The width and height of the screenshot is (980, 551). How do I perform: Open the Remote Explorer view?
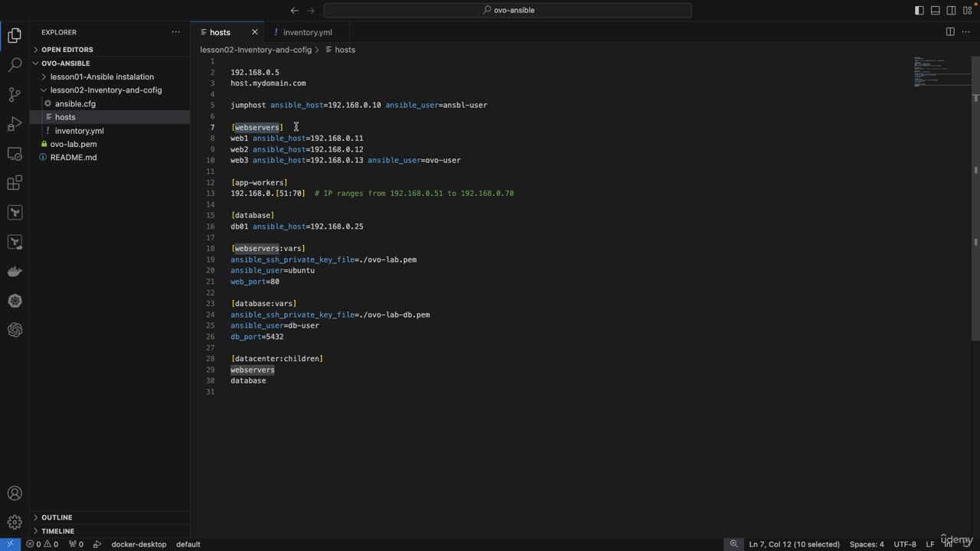pyautogui.click(x=15, y=153)
